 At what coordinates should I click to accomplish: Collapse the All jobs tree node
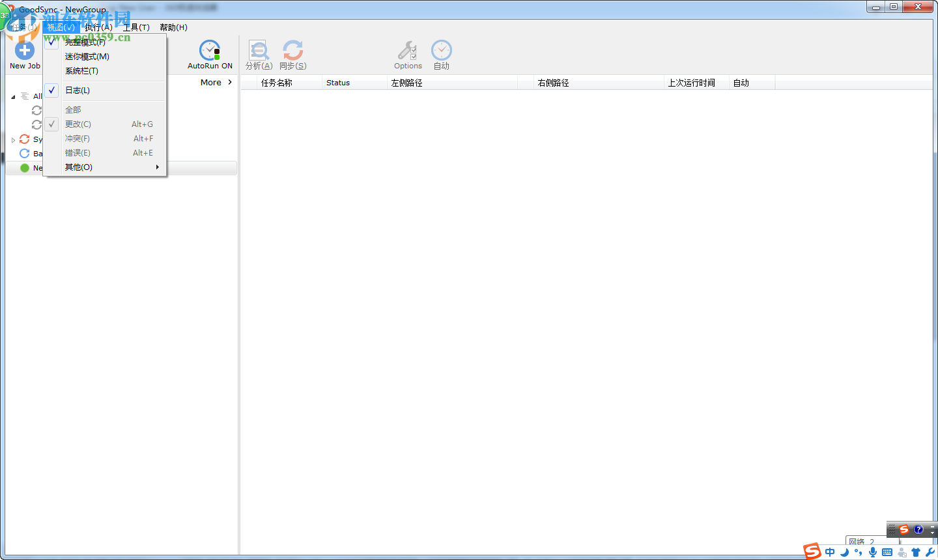click(13, 97)
